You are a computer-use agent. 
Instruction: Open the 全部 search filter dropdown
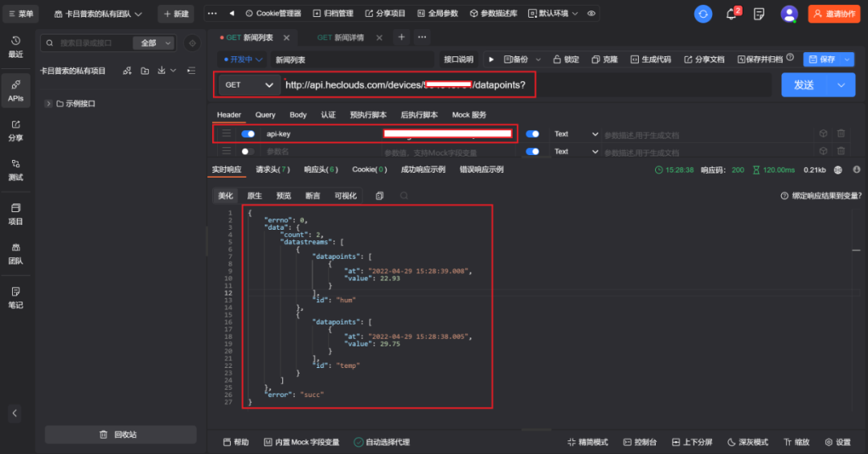point(154,43)
